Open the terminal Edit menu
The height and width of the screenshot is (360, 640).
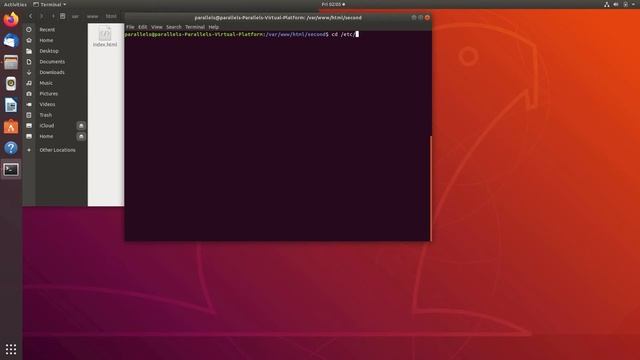tap(142, 27)
